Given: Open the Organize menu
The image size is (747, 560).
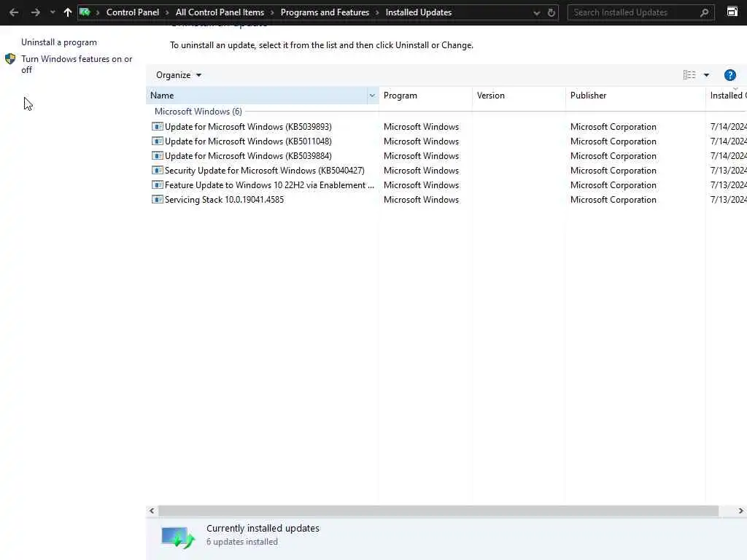Looking at the screenshot, I should 179,75.
